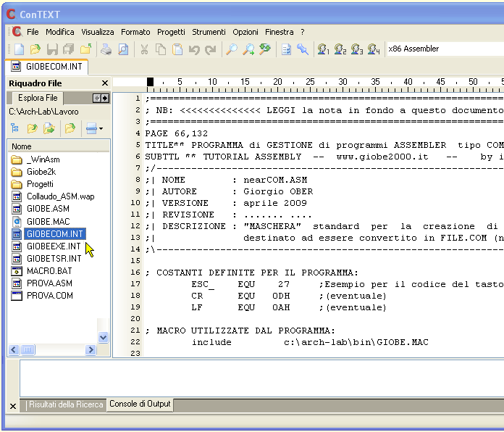Open Find with the magnifier icon
The height and width of the screenshot is (432, 504).
tap(232, 49)
